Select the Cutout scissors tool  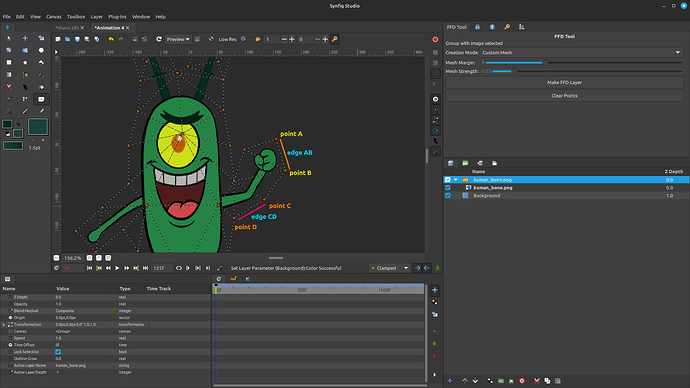[8, 87]
